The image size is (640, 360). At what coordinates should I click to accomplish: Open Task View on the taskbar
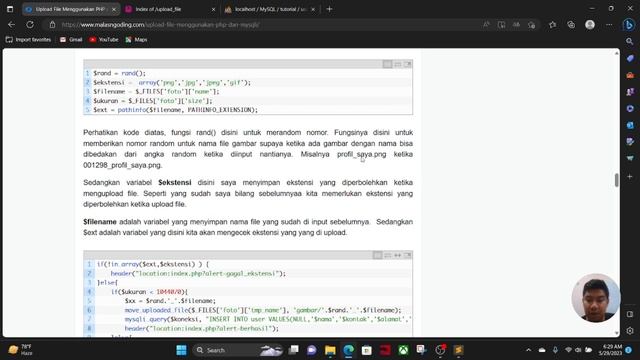(293, 350)
